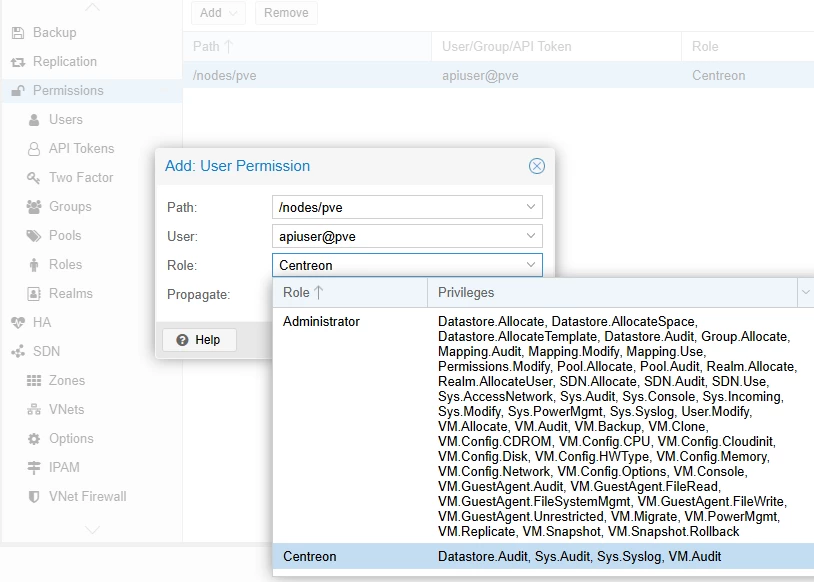Click the Pools tags icon
Screen dimensions: 814x582
[34, 236]
